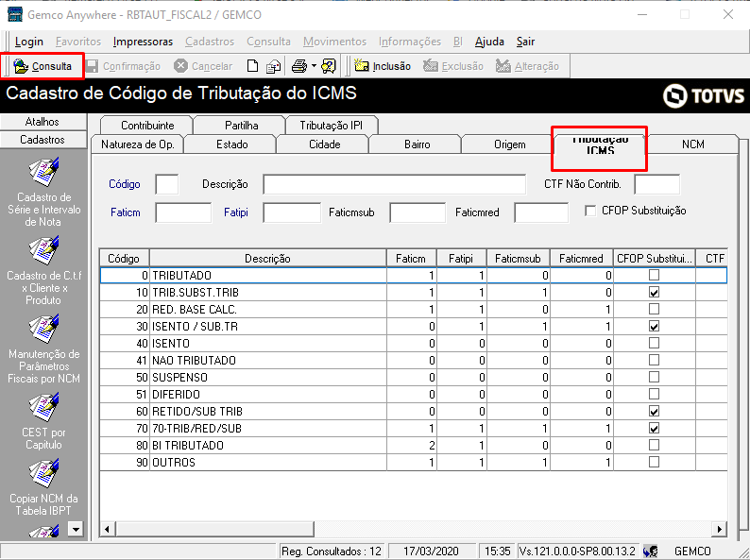
Task: Switch to the Estado tab
Action: [231, 144]
